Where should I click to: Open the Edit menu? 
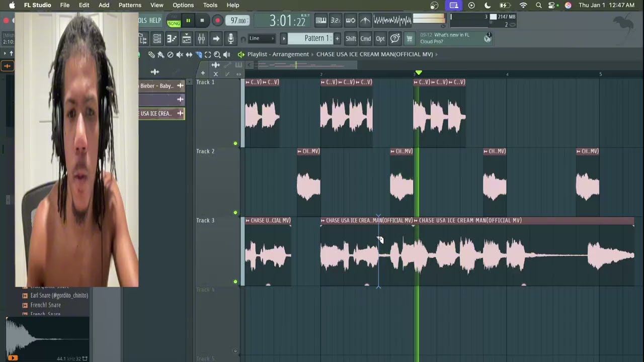84,5
